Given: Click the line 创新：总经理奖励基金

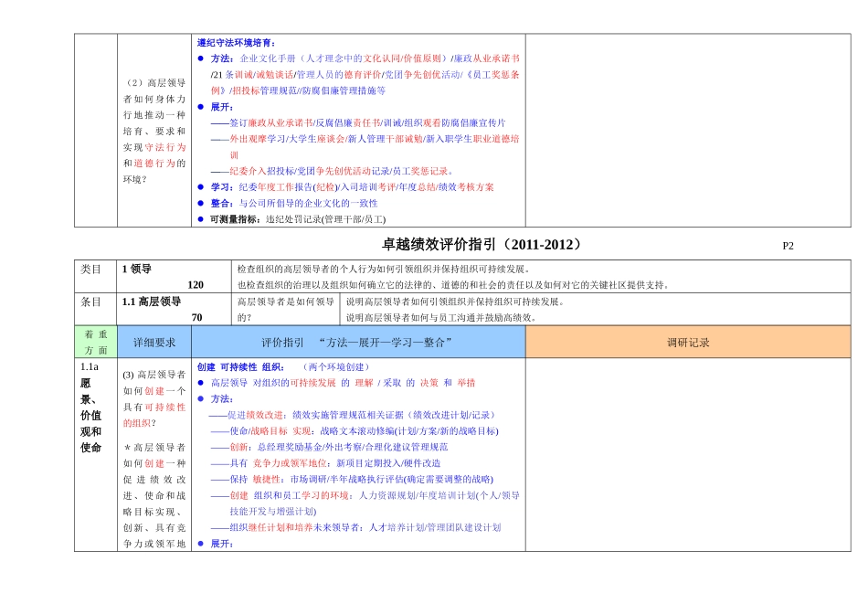Looking at the screenshot, I should tap(329, 447).
